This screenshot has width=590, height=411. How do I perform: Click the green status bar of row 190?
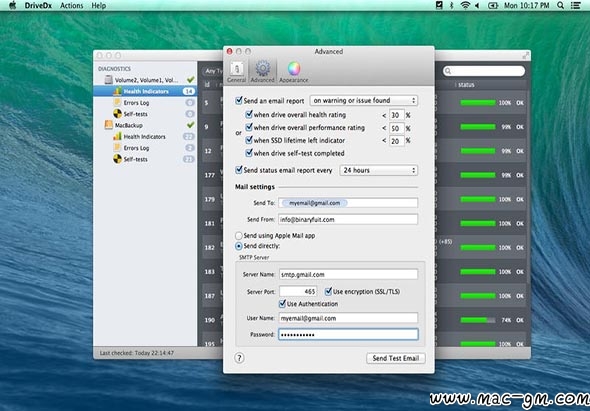pos(478,320)
